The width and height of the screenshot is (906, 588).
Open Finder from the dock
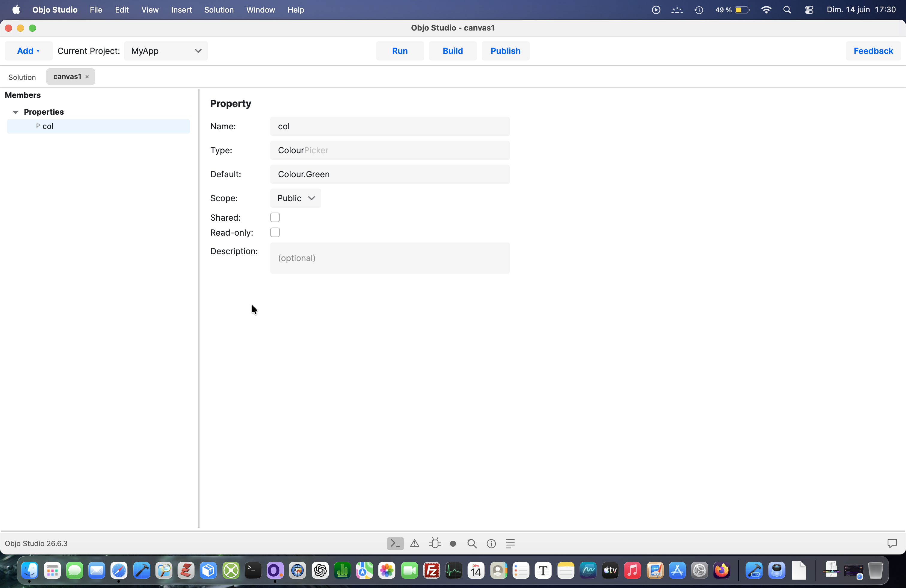click(30, 571)
